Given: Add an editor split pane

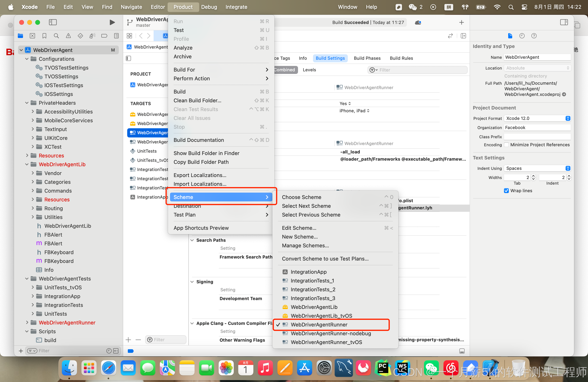Looking at the screenshot, I should tap(463, 36).
